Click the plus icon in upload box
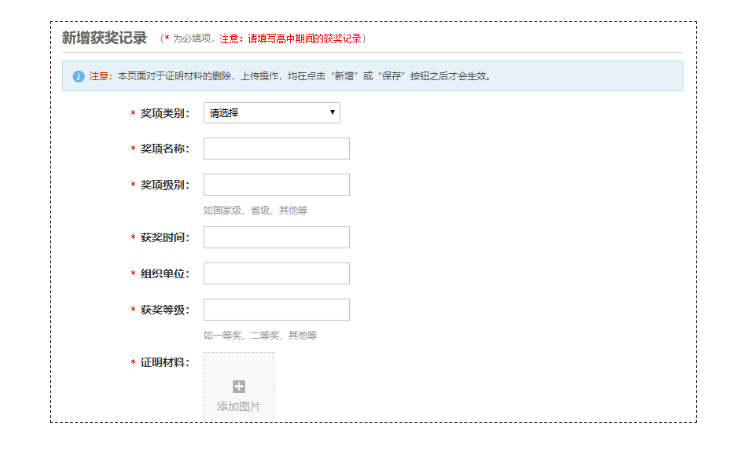 pos(238,387)
